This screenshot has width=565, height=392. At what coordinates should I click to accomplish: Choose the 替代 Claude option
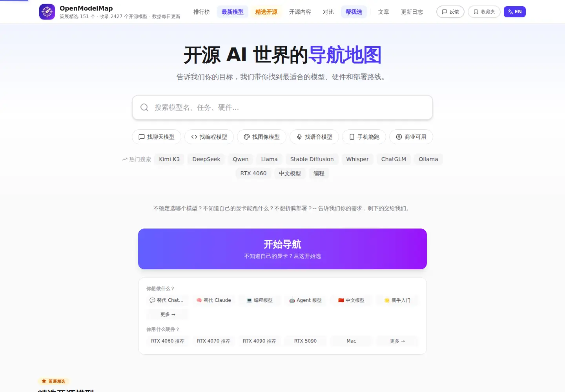[x=213, y=300]
